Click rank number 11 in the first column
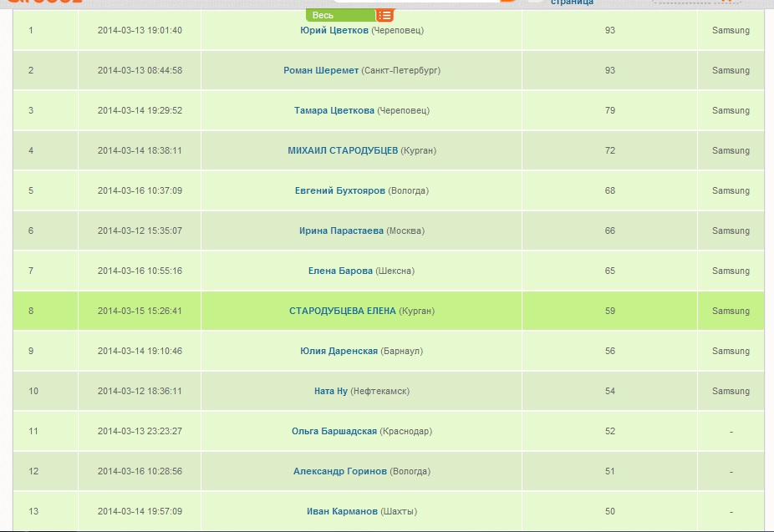This screenshot has width=774, height=532. pos(33,432)
